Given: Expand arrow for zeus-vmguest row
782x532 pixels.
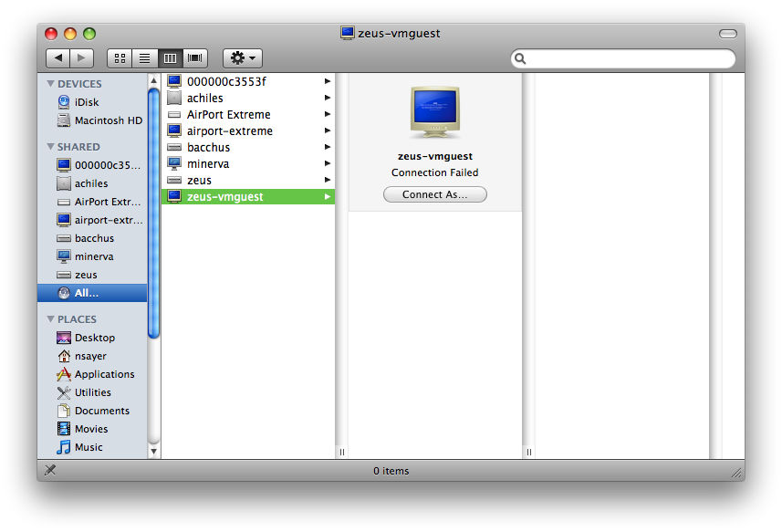Looking at the screenshot, I should tap(328, 196).
